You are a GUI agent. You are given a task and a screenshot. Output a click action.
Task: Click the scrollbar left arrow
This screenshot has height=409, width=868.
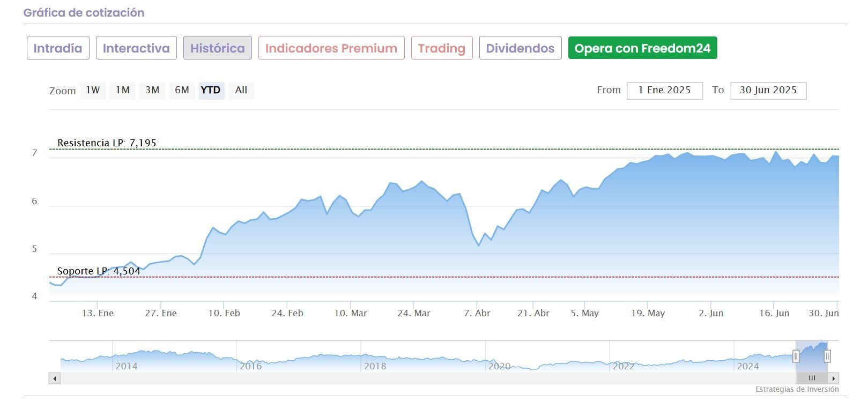point(54,378)
